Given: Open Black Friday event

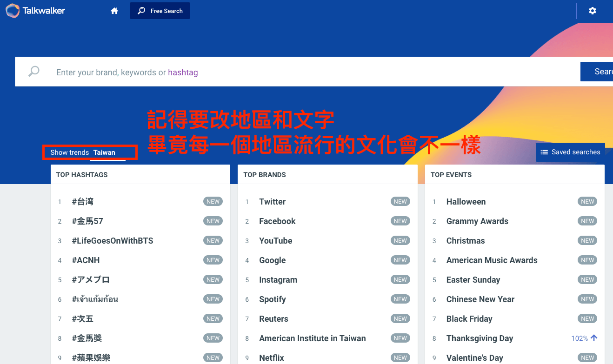Looking at the screenshot, I should [469, 319].
